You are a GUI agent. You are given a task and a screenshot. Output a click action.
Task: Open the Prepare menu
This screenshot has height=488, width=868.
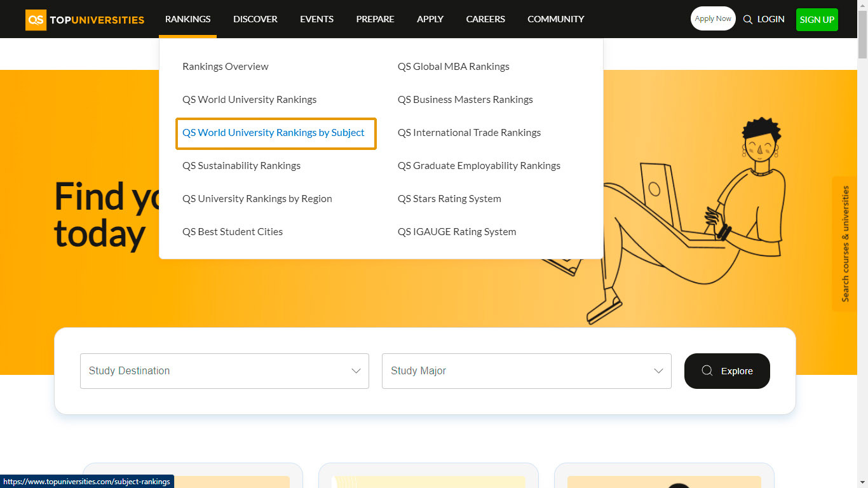375,19
